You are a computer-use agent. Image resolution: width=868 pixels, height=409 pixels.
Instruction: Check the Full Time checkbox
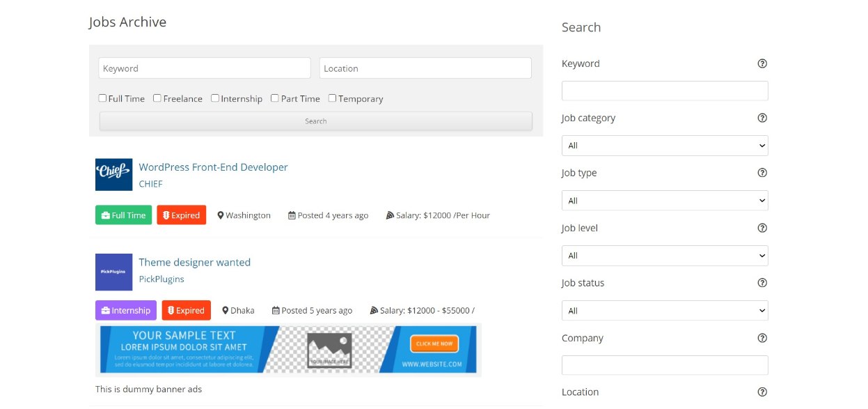coord(102,98)
